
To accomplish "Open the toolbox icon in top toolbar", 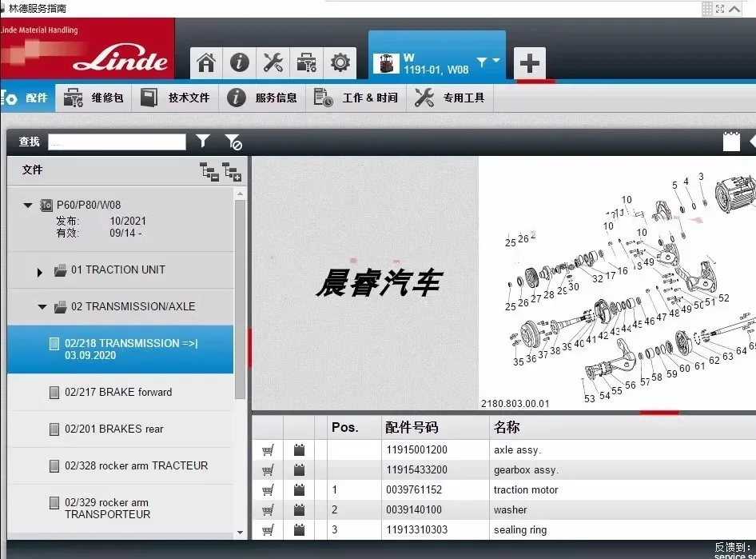I will pyautogui.click(x=306, y=62).
